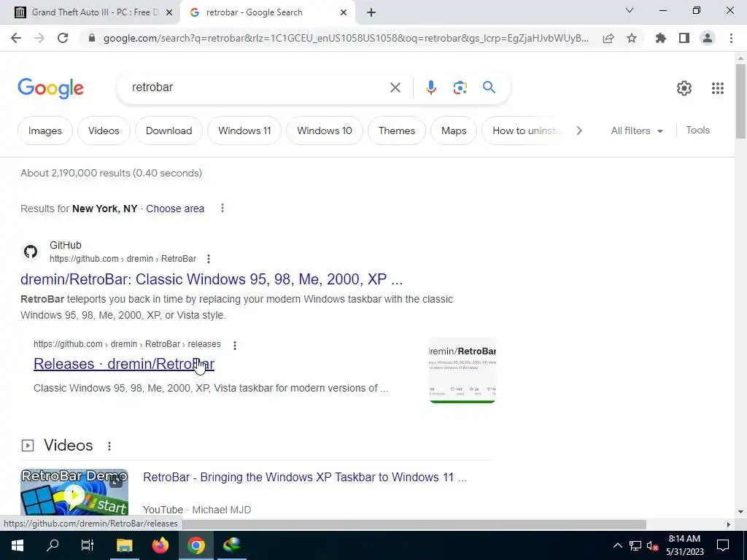Apply the Windows 10 search chip
The image size is (747, 560).
[325, 131]
